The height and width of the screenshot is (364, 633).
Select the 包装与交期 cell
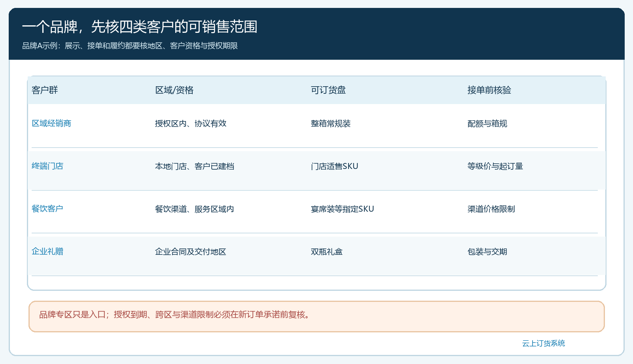(487, 252)
